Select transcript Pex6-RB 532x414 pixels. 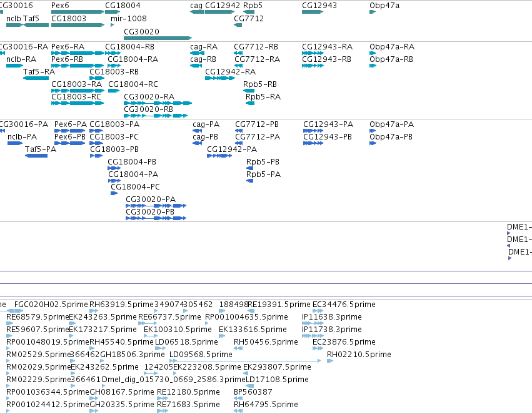coord(78,66)
